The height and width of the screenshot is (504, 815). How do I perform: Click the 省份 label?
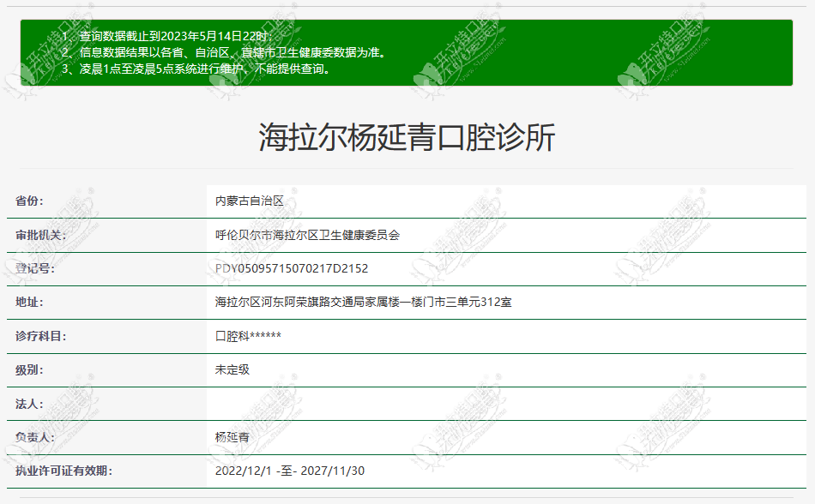(x=30, y=201)
